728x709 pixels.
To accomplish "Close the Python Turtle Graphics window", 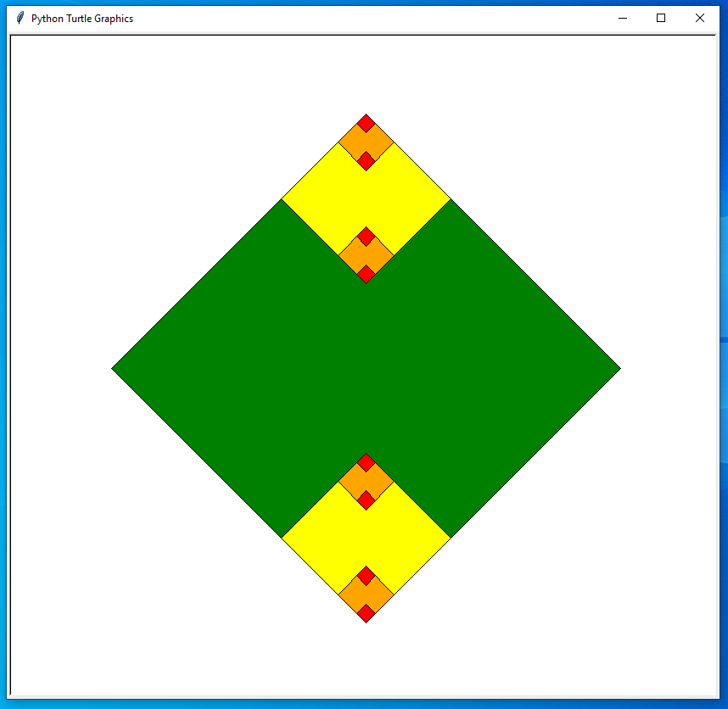I will point(700,18).
